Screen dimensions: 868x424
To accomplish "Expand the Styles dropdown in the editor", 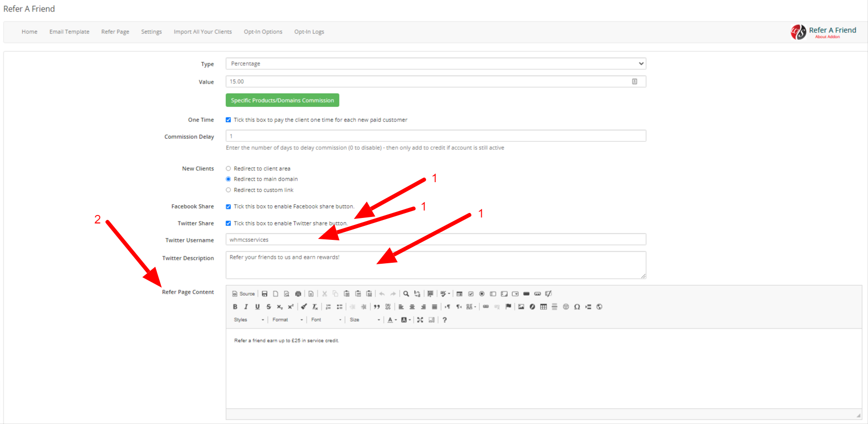I will [248, 320].
